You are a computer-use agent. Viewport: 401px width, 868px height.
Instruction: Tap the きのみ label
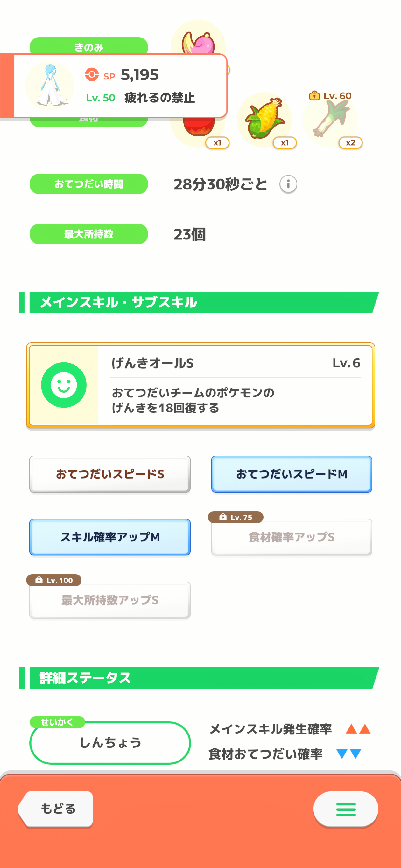[89, 46]
